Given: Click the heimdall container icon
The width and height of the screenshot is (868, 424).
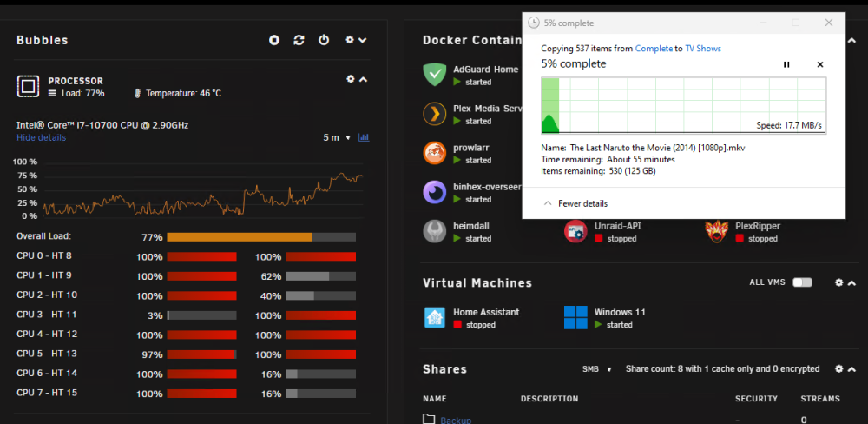Looking at the screenshot, I should (435, 232).
